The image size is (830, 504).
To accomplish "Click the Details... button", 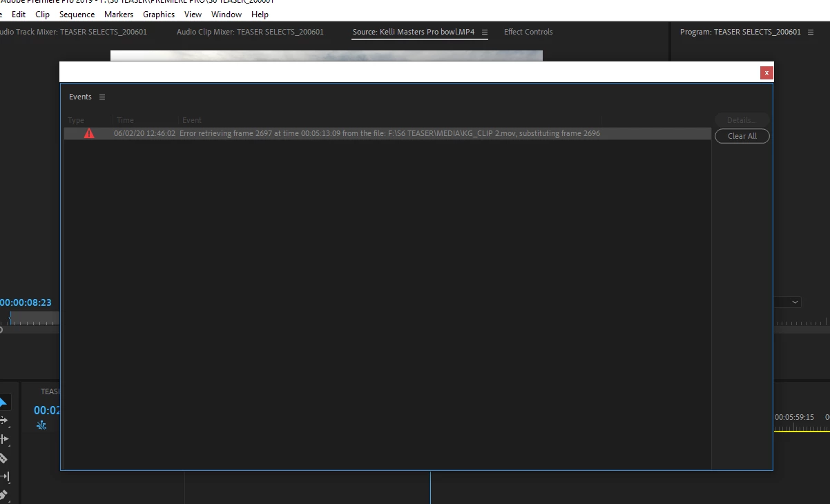I will click(742, 120).
